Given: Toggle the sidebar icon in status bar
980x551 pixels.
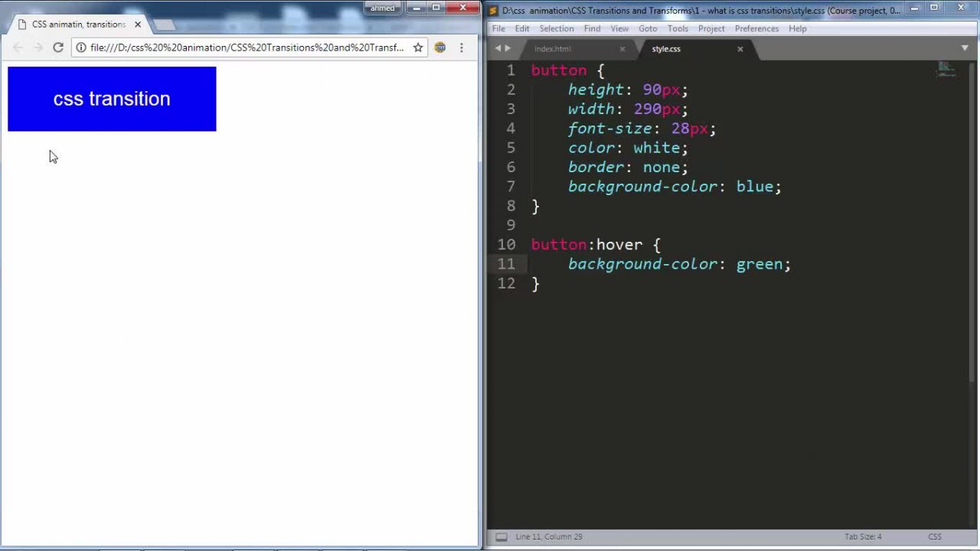Looking at the screenshot, I should (x=501, y=537).
